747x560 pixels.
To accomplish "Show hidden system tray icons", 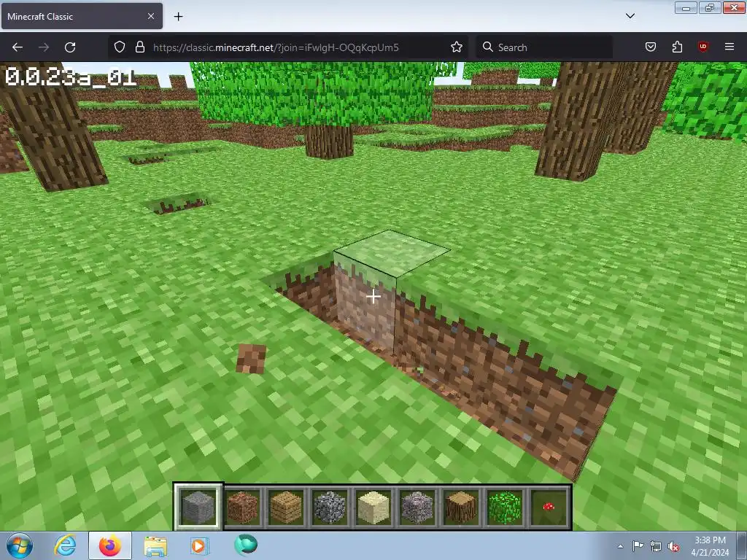I will (x=620, y=546).
